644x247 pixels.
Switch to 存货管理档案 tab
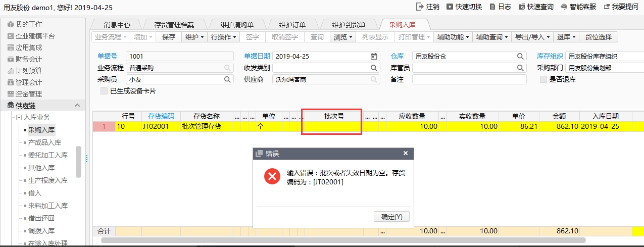(173, 24)
